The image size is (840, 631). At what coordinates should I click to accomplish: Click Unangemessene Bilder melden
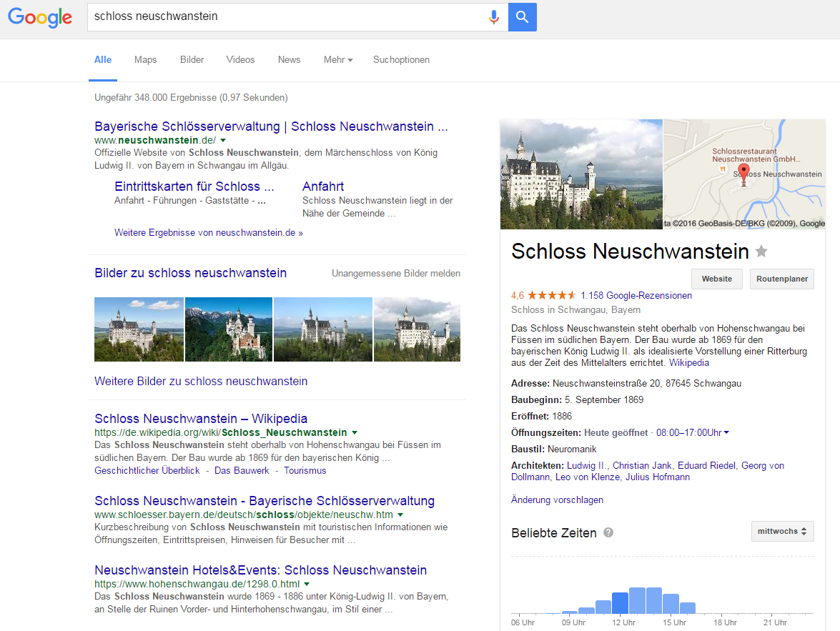click(396, 274)
